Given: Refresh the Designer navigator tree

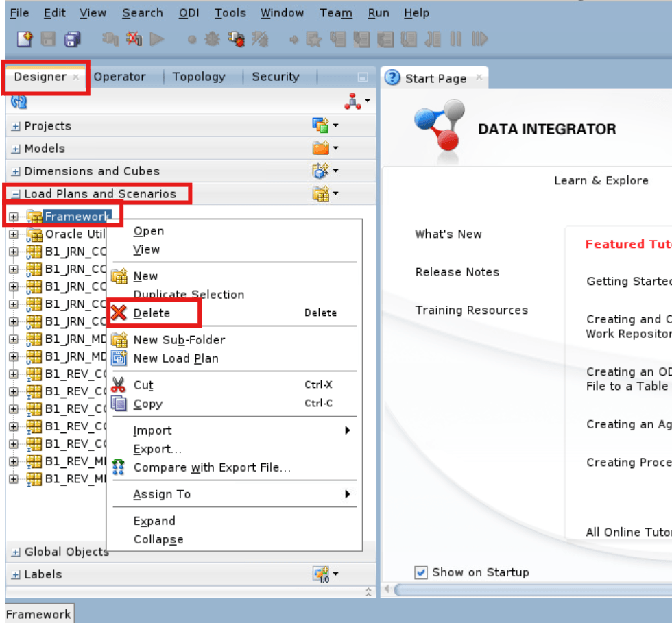Looking at the screenshot, I should [19, 101].
